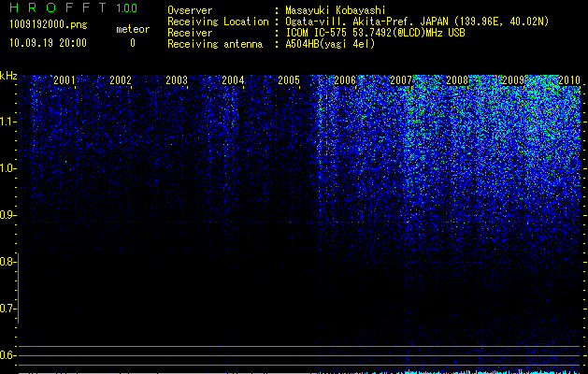Click the HROFFT 1.0.0 title text
The height and width of the screenshot is (374, 588).
click(73, 7)
